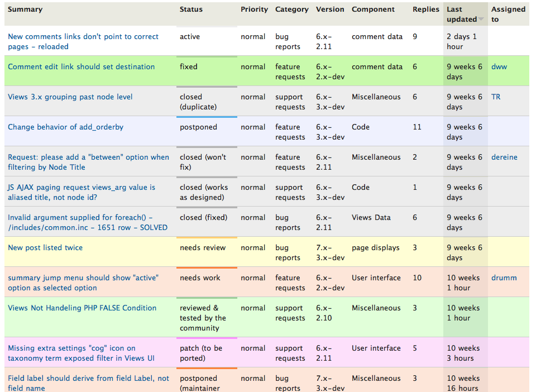Open issue 'New comments links don't point to correct pages'
The height and width of the screenshot is (392, 536).
tap(83, 41)
